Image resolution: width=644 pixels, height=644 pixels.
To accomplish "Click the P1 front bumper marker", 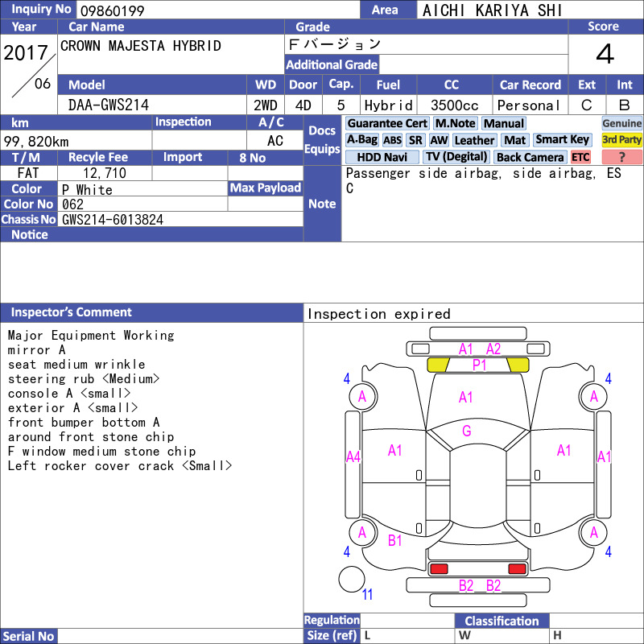I will click(x=479, y=365).
